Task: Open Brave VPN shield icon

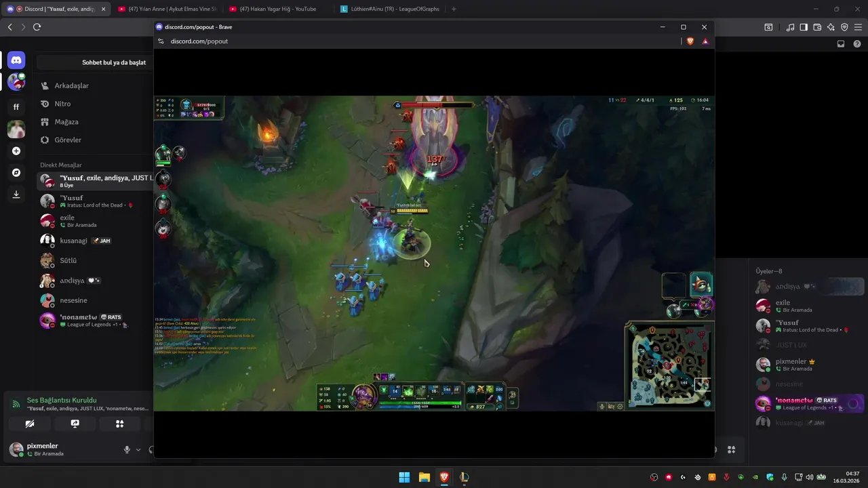Action: (844, 27)
